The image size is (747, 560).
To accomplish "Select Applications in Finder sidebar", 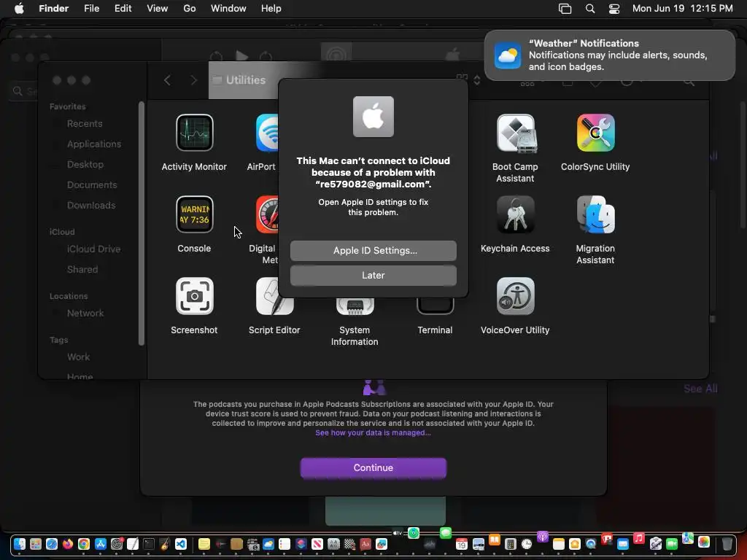I will (x=94, y=144).
